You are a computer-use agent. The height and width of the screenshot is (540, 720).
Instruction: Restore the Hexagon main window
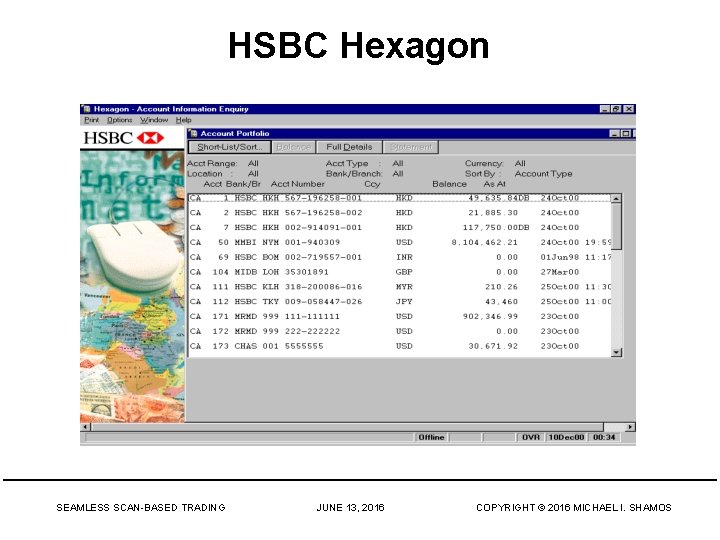(616, 109)
